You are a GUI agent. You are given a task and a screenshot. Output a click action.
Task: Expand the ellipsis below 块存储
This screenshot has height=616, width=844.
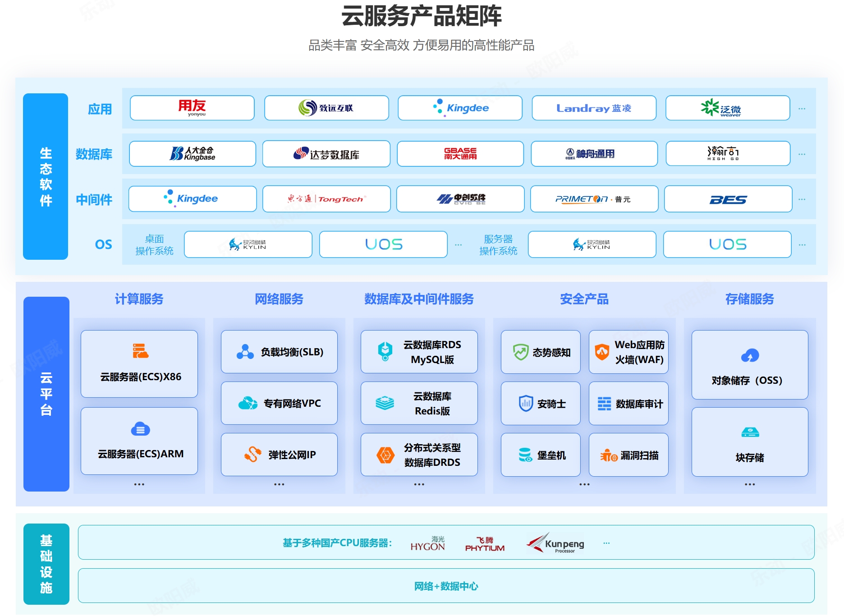(750, 484)
